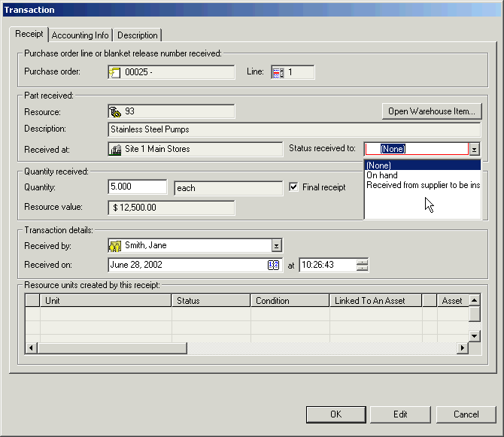504x437 pixels.
Task: Select the (None) option in status list
Action: coord(379,165)
